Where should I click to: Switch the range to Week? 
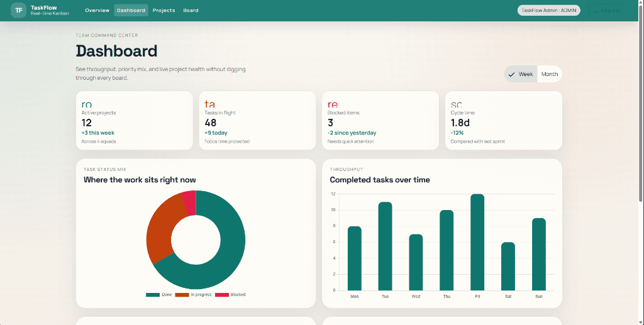521,74
